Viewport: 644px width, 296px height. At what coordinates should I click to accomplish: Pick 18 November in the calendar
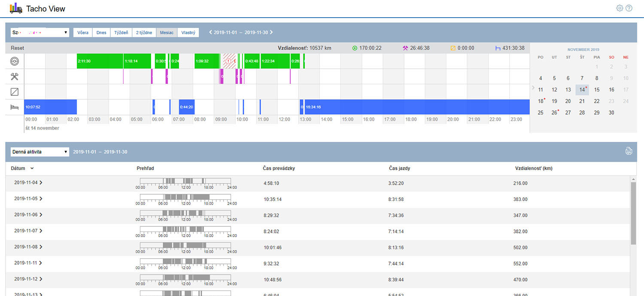click(x=541, y=101)
